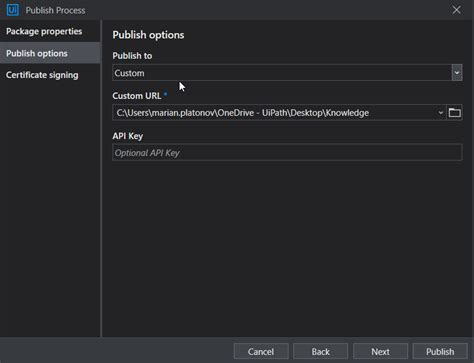Expand the Publish to dropdown arrow
This screenshot has height=363, width=474.
(457, 73)
